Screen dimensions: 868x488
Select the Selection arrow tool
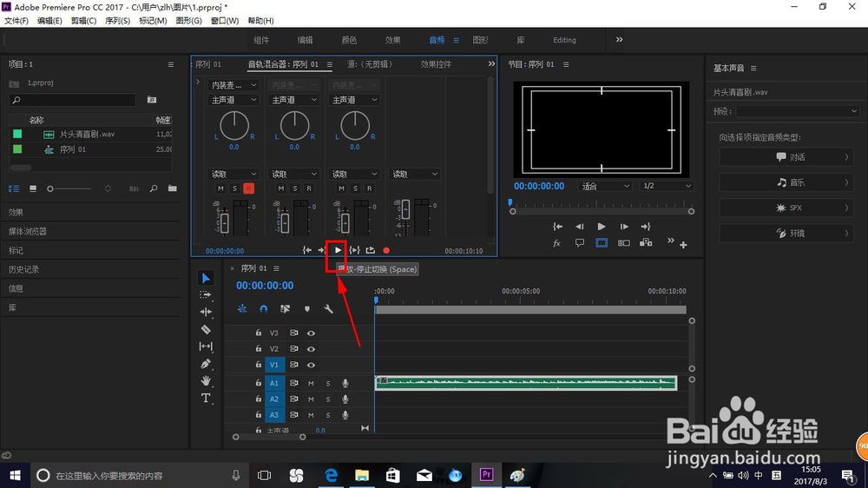coord(206,278)
